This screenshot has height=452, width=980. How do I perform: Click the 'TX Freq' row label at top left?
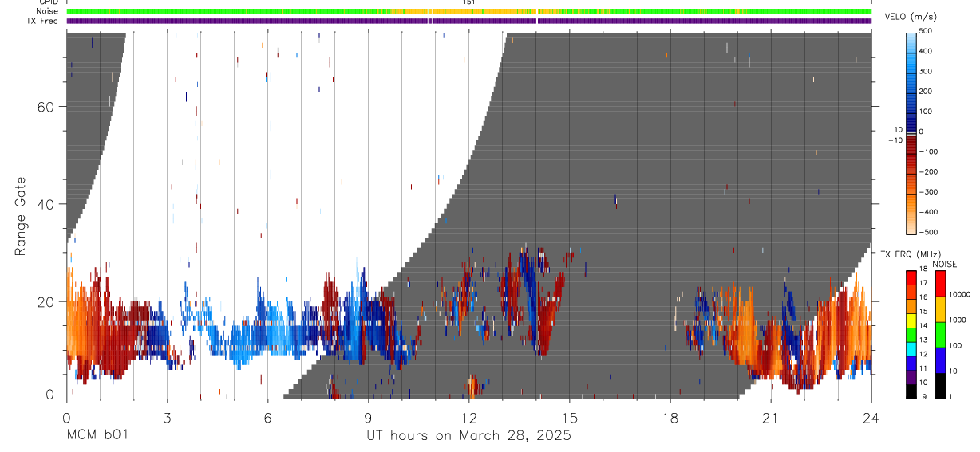[43, 21]
